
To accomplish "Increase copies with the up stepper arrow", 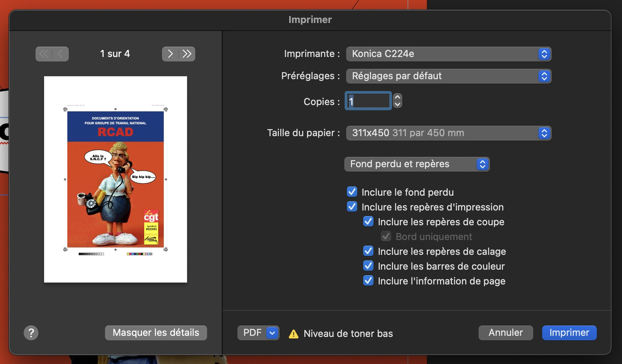I will pos(397,98).
